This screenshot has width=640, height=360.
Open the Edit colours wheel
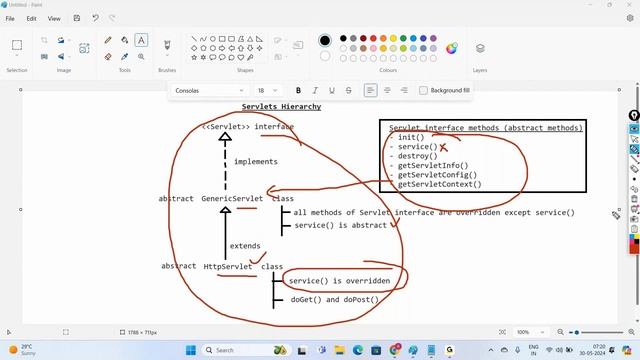coord(451,48)
